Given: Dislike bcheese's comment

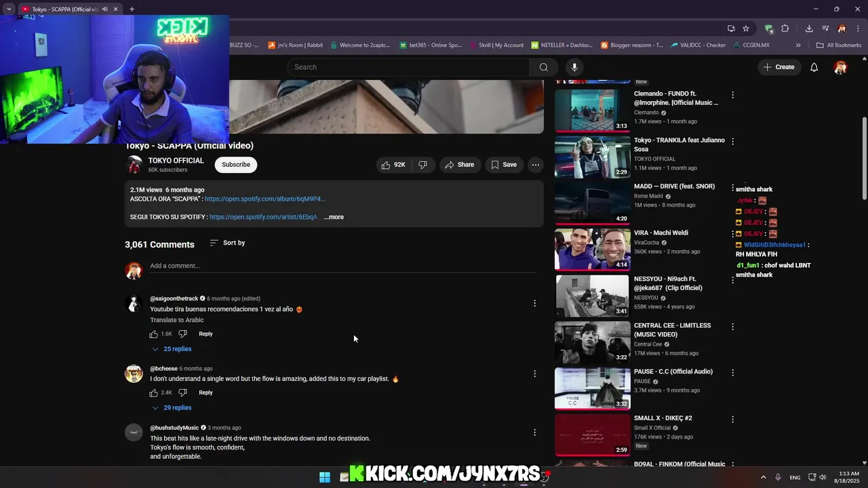Looking at the screenshot, I should tap(182, 392).
